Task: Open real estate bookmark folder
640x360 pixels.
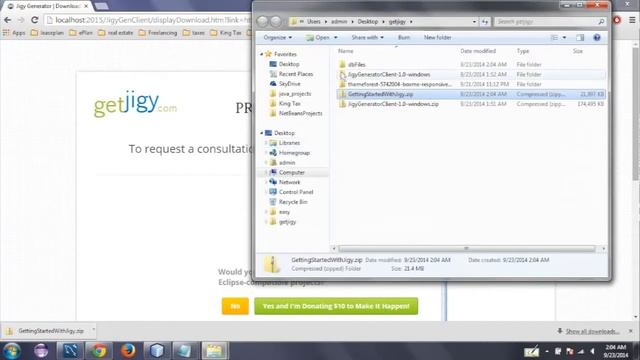Action: click(116, 33)
